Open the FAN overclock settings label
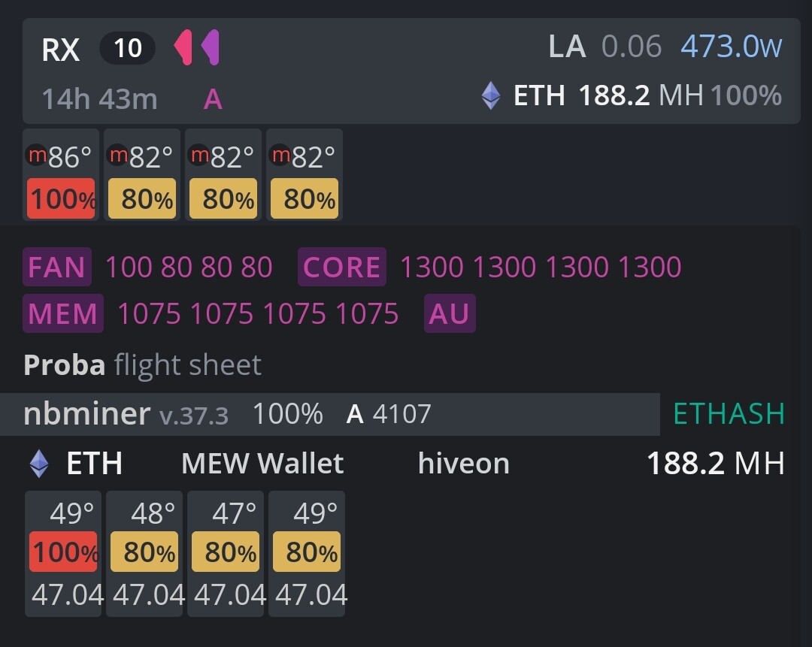Viewport: 812px width, 647px height. tap(57, 268)
